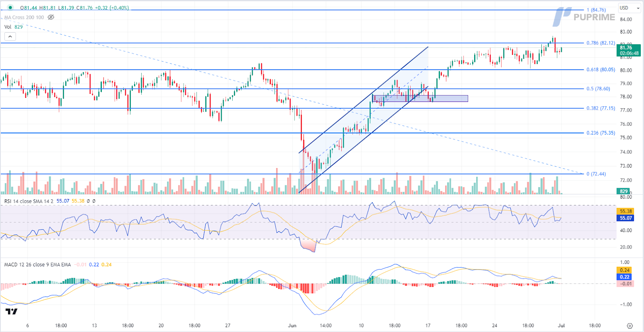Click the 1.00 level on MACD scale
This screenshot has height=332, width=644.
tap(625, 262)
